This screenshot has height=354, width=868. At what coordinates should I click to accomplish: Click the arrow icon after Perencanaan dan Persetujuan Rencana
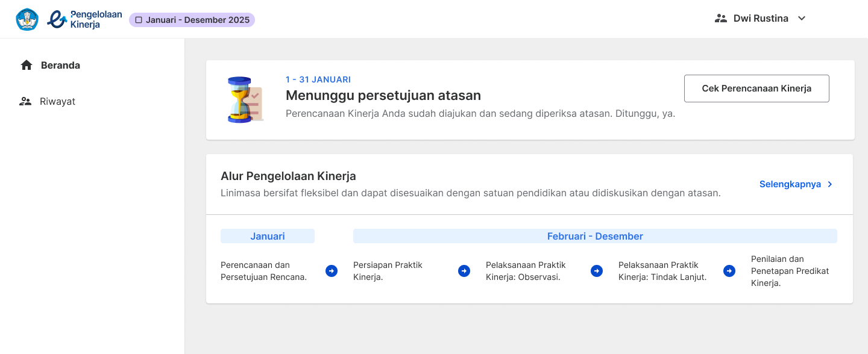pyautogui.click(x=332, y=271)
